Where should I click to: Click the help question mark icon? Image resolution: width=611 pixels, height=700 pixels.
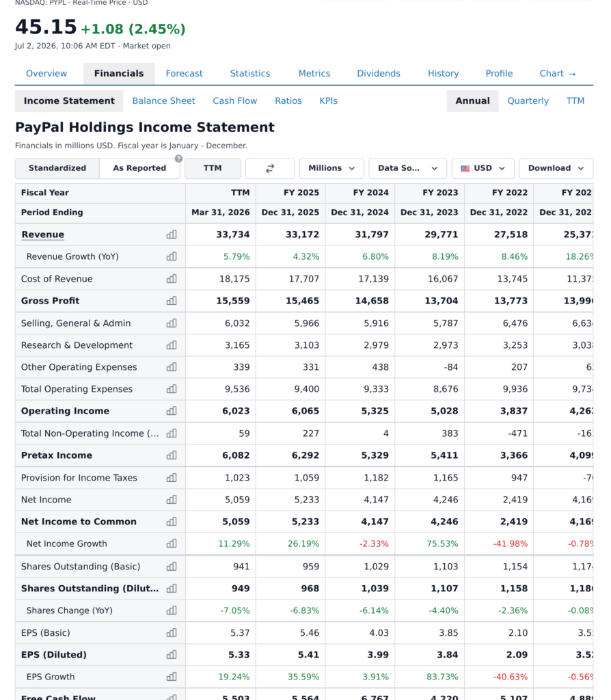(x=178, y=159)
